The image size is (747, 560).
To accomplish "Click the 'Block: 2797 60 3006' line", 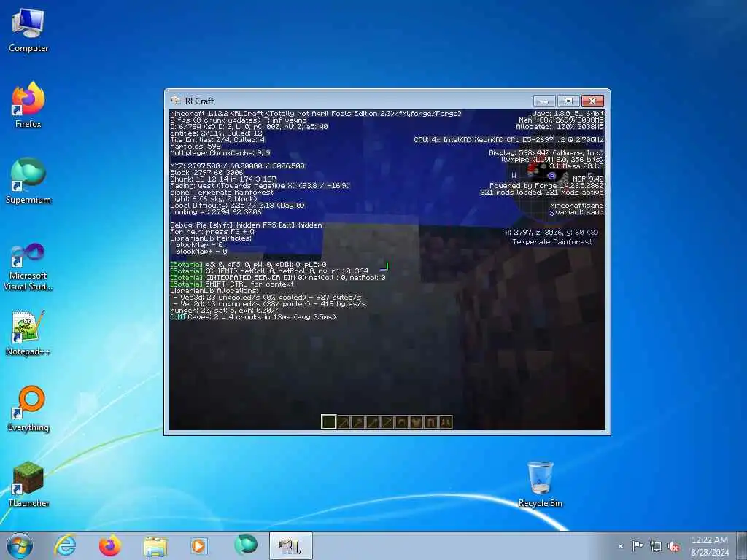I will (x=206, y=172).
